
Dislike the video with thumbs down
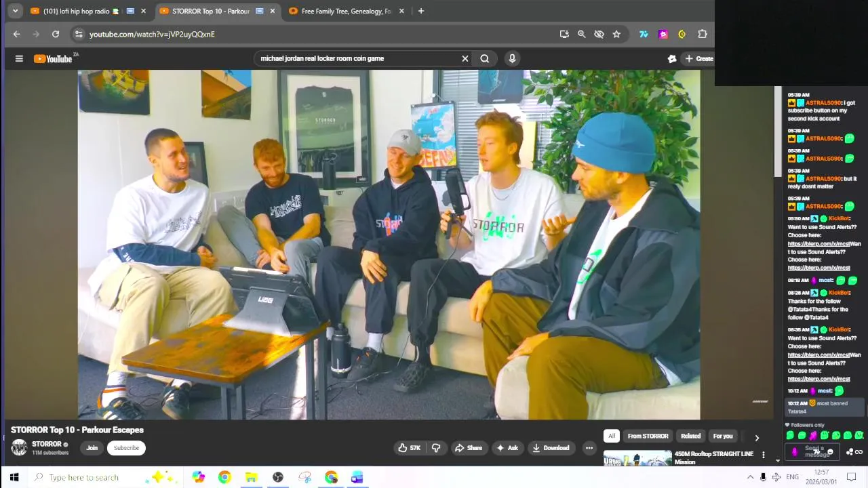pos(436,448)
